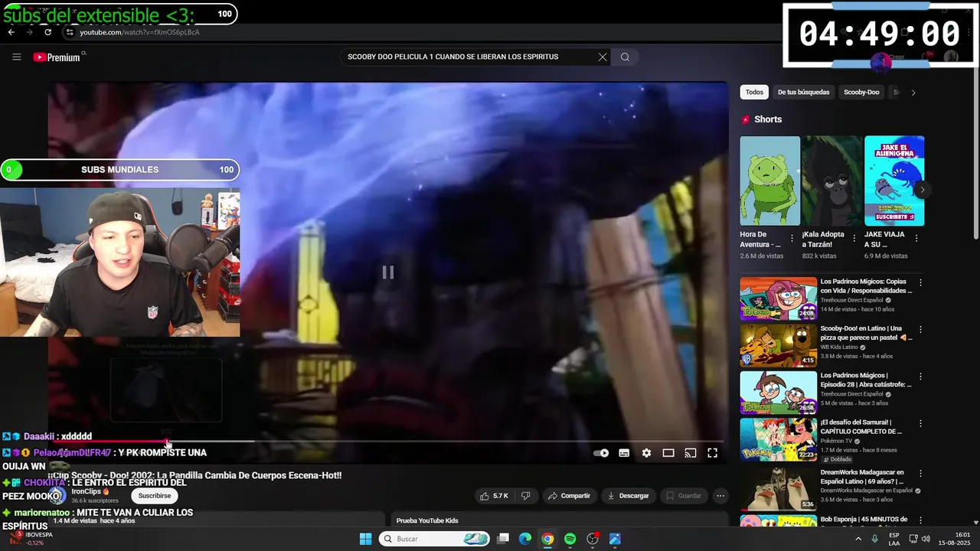
Task: Like the video with 5.7 K thumbs up
Action: (493, 496)
